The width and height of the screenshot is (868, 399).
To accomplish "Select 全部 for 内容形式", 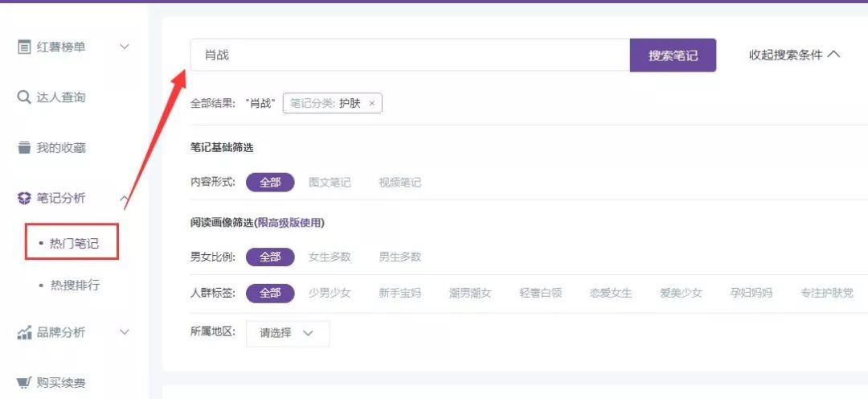I will [270, 183].
